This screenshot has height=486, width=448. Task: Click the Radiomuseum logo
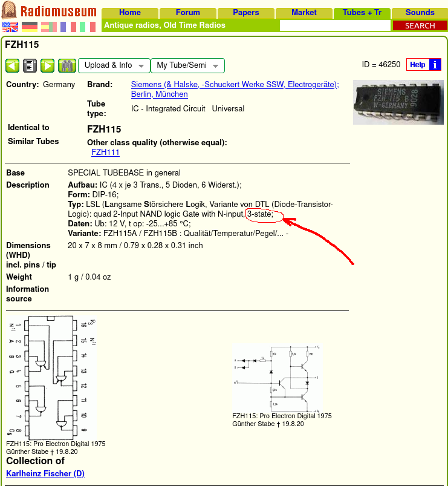[49, 11]
